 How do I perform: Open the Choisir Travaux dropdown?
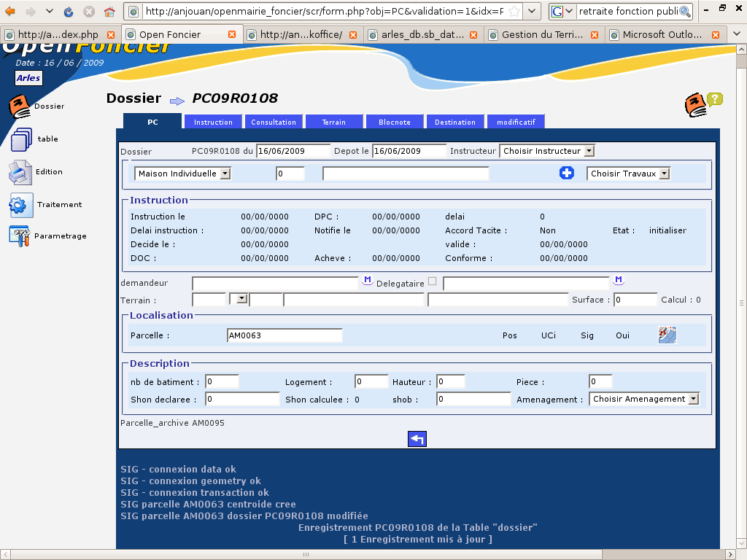[x=628, y=174]
